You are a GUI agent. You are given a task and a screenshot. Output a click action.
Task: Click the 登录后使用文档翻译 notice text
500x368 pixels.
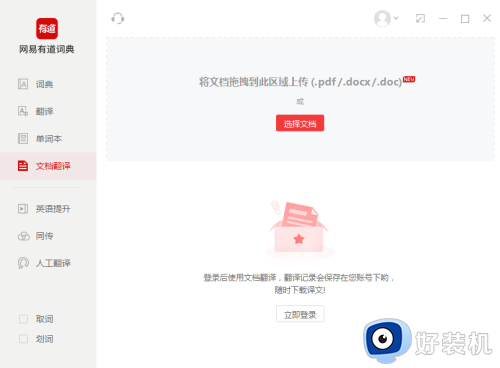(x=299, y=284)
